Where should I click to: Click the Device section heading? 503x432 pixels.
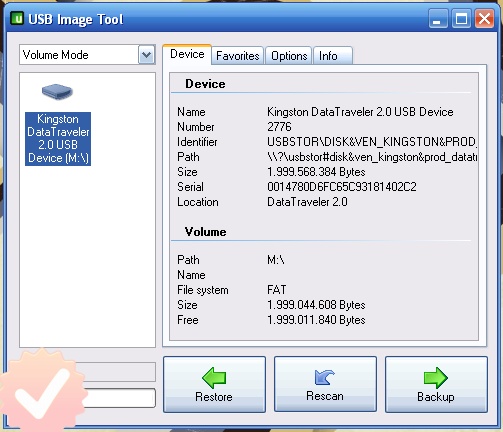tap(205, 84)
